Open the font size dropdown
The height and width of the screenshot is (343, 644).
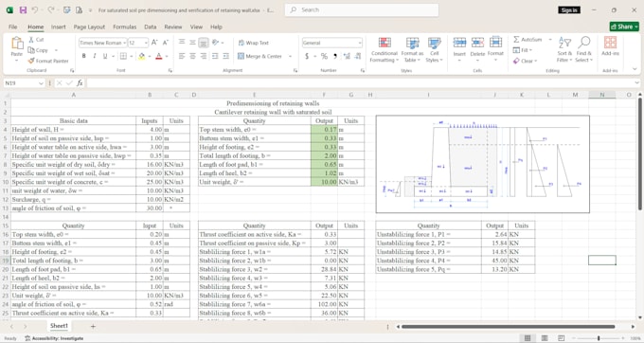pos(146,43)
